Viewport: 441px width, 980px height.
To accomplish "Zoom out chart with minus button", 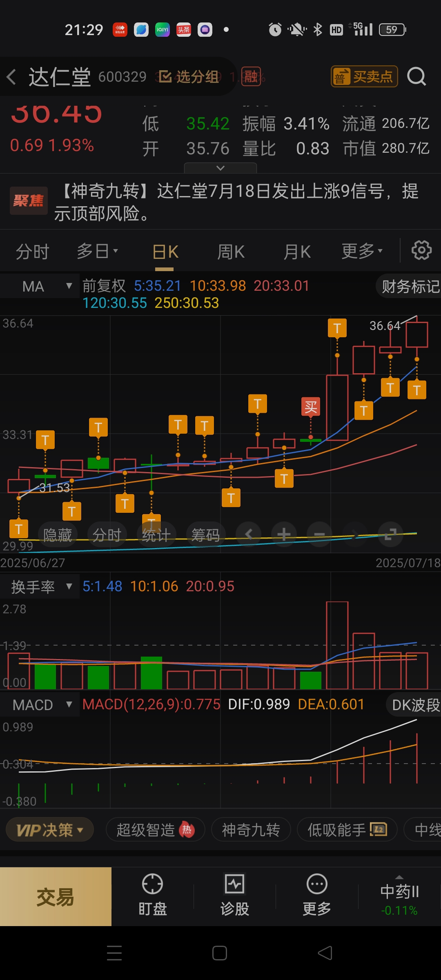I will coord(319,534).
